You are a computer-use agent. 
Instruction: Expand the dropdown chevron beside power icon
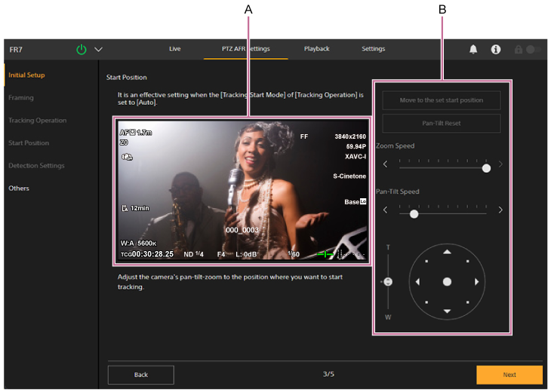(x=98, y=50)
